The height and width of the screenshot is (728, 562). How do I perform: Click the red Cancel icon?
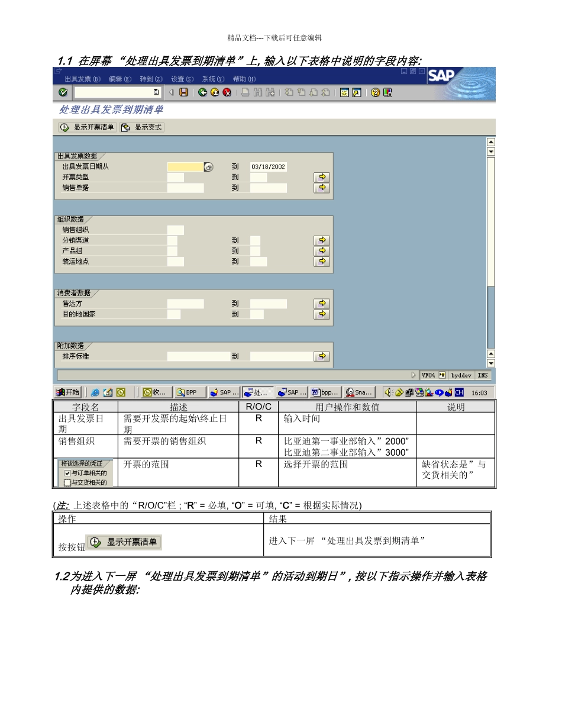tap(227, 92)
